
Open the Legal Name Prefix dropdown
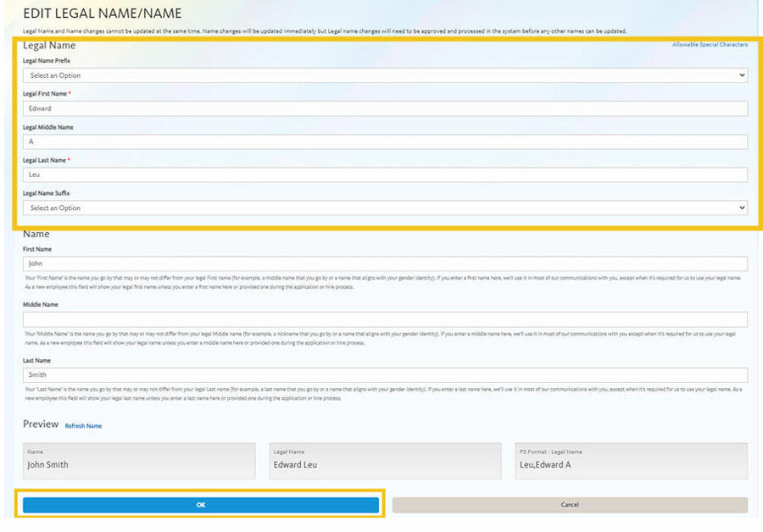pyautogui.click(x=381, y=75)
